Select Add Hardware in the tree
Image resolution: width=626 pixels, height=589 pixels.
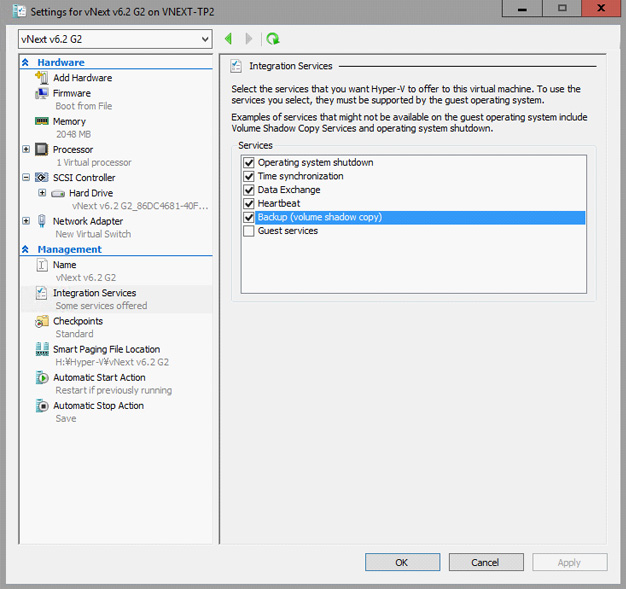pyautogui.click(x=83, y=78)
